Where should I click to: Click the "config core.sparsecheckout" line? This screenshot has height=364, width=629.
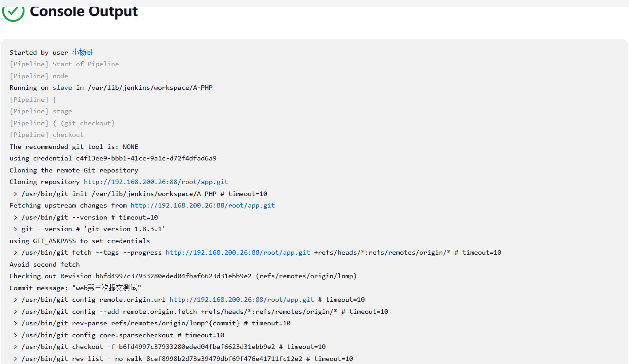coord(119,335)
